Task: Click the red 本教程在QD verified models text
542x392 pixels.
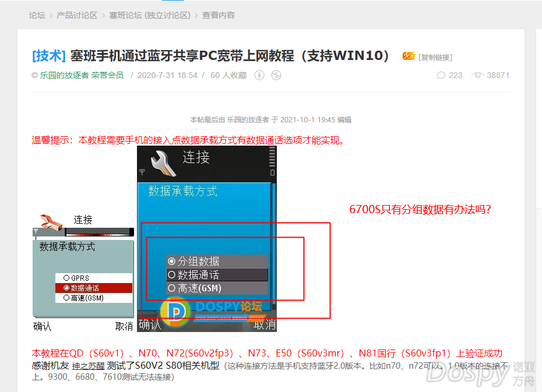Action: 267,354
